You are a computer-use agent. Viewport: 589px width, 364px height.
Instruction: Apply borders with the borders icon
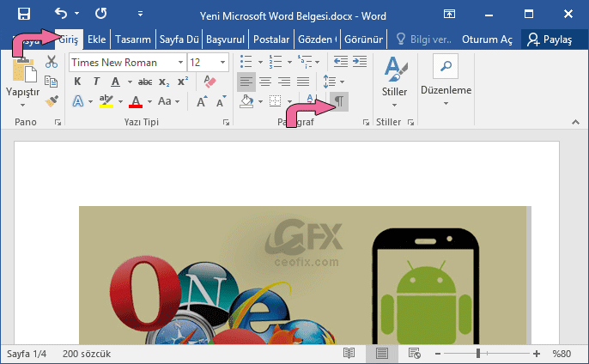(276, 101)
